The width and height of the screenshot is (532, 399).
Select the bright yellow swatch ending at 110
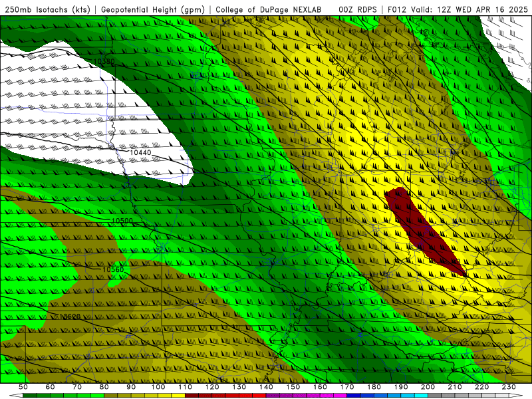178,395
